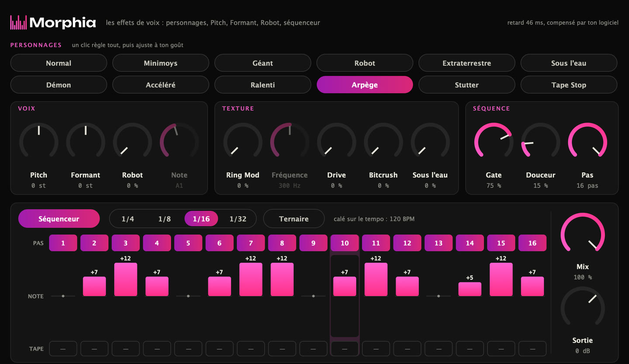Apply the Géant preset
The width and height of the screenshot is (629, 364).
(x=263, y=63)
